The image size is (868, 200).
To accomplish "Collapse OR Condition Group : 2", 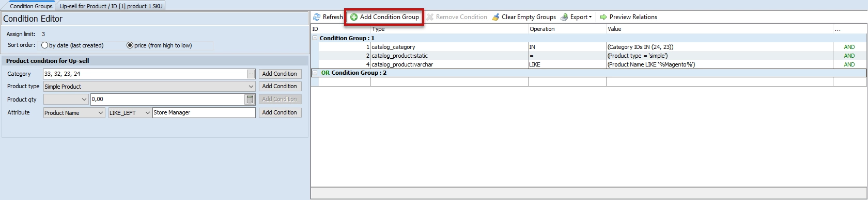I will (315, 73).
